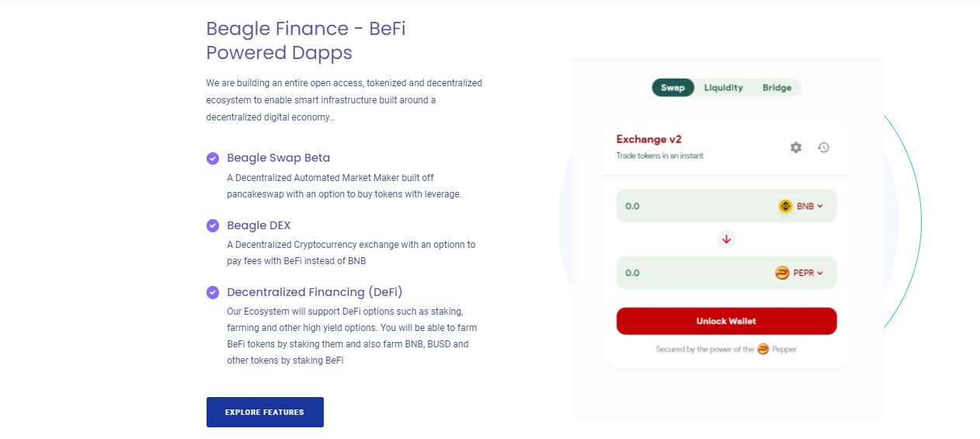This screenshot has width=980, height=439.
Task: Focus the PEPR amount input field
Action: tap(695, 273)
